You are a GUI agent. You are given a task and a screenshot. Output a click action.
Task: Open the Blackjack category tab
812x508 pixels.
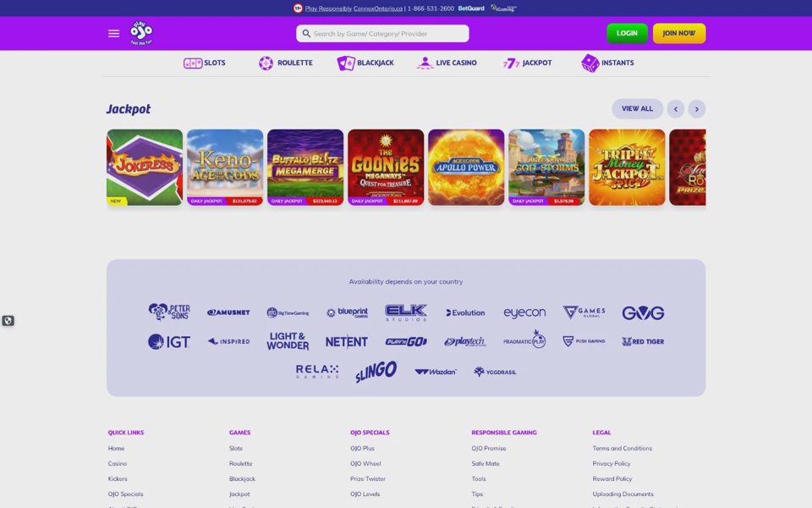pyautogui.click(x=365, y=63)
